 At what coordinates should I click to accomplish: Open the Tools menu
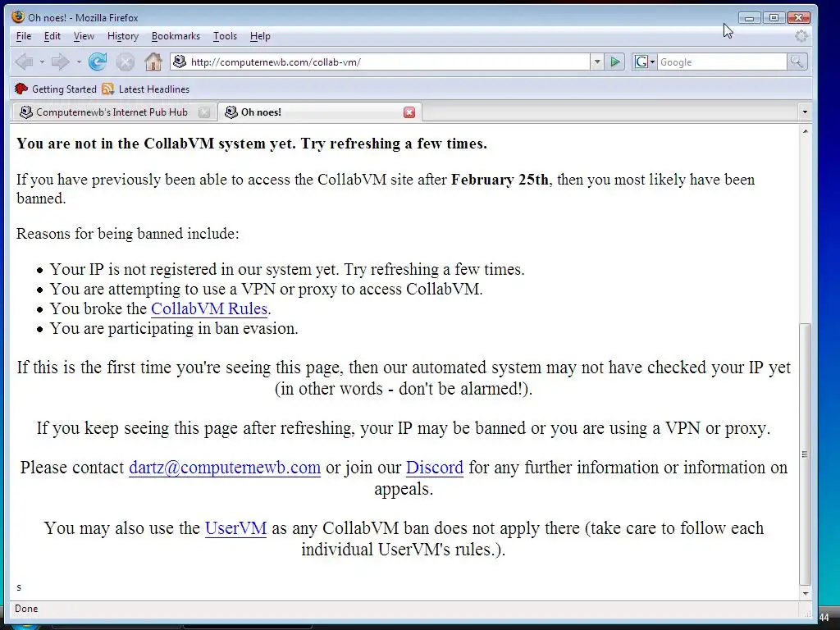225,36
